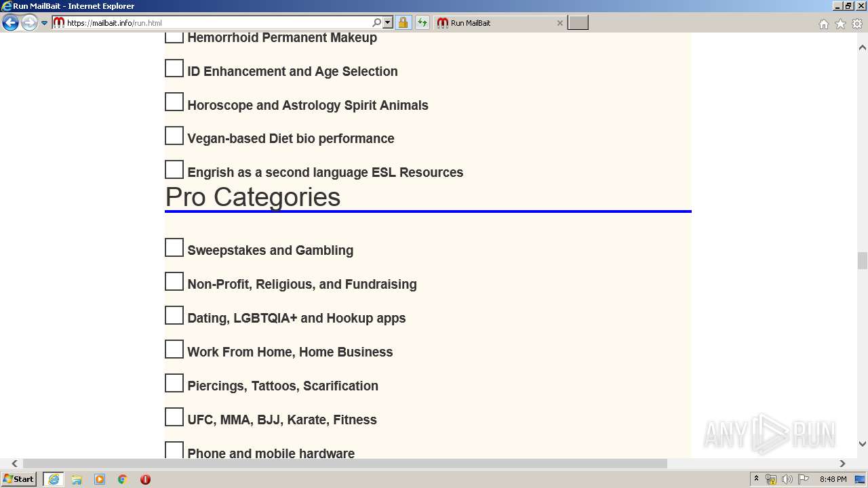Click the scroll down arrow

862,444
